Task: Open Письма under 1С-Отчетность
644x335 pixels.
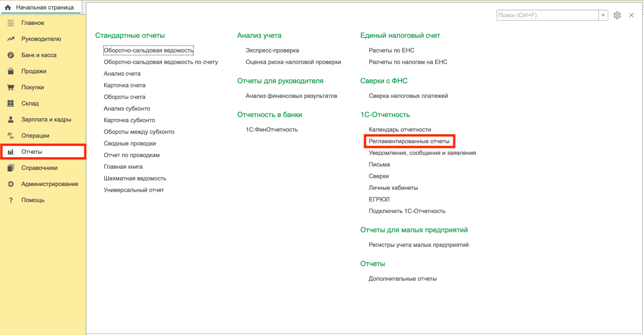Action: pos(379,164)
